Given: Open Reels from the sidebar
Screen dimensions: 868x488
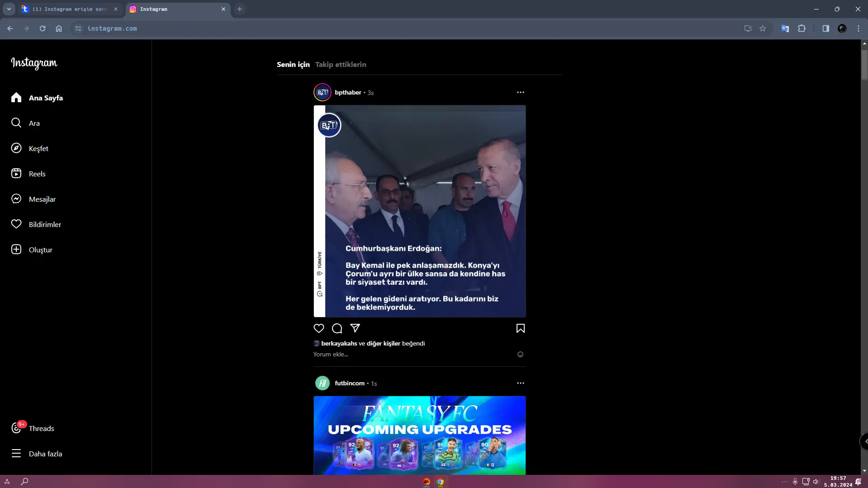Looking at the screenshot, I should 28,174.
